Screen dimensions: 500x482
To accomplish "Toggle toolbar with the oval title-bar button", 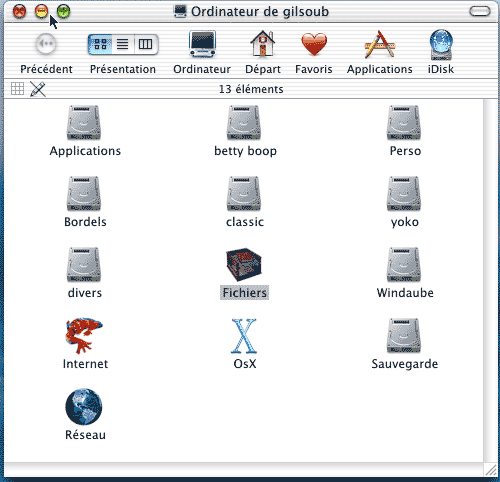I will point(480,12).
